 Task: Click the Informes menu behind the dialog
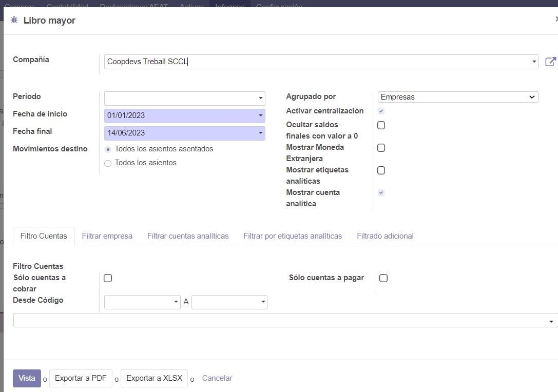[x=229, y=5]
